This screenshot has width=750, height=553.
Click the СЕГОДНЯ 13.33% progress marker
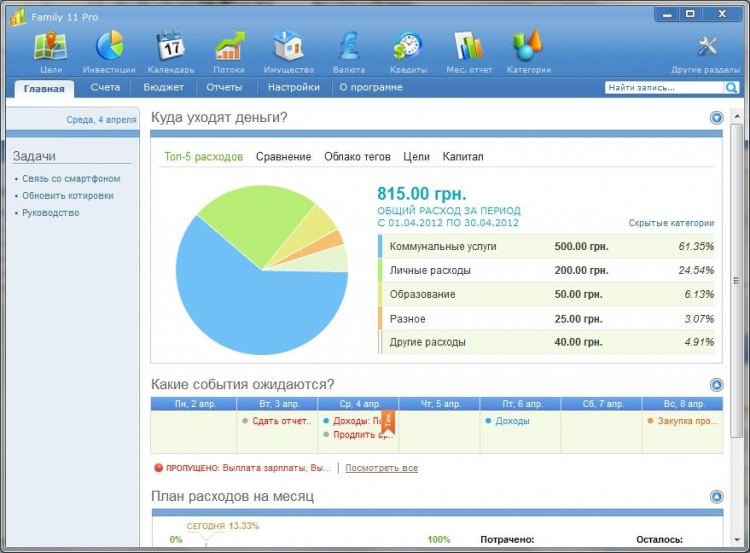click(222, 526)
